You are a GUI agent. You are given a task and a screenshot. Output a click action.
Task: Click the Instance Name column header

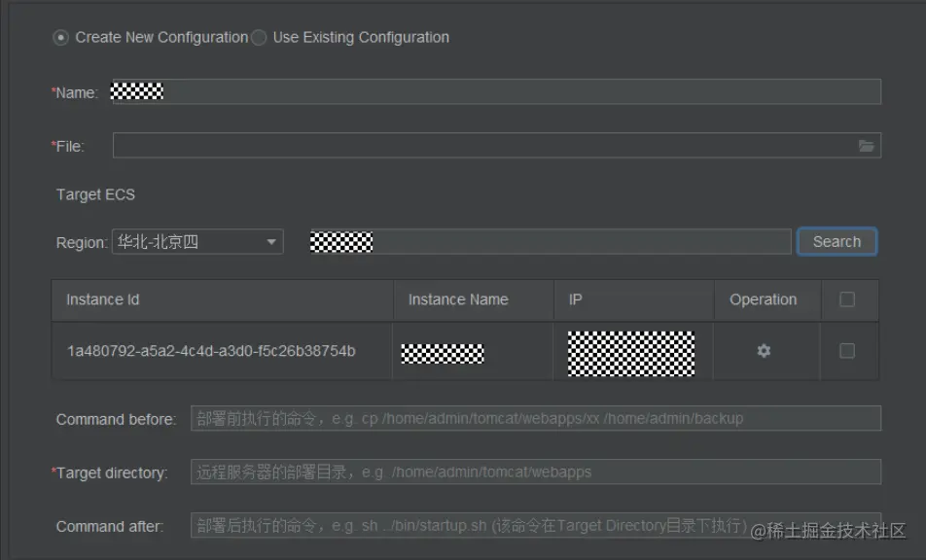tap(474, 300)
